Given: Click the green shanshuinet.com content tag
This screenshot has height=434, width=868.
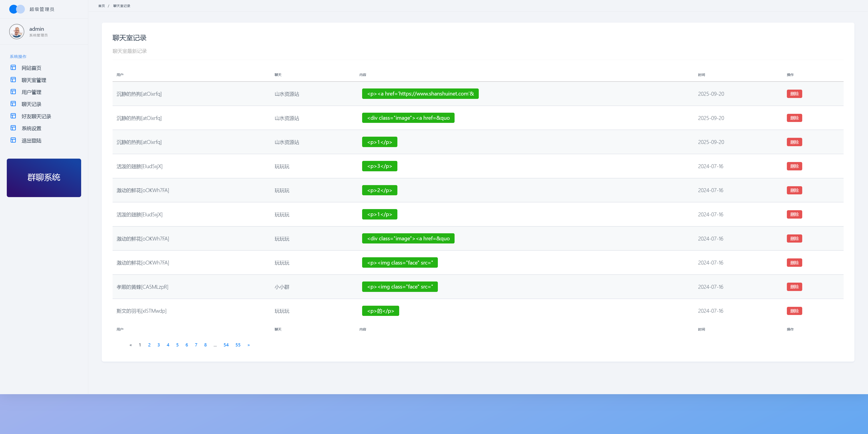Looking at the screenshot, I should coord(420,94).
